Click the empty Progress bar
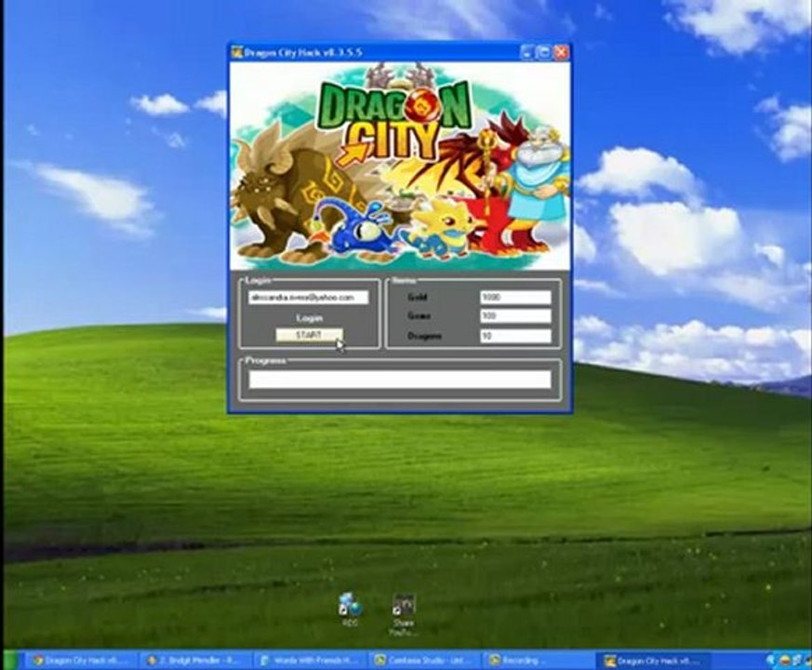Viewport: 812px width, 670px height. (400, 380)
